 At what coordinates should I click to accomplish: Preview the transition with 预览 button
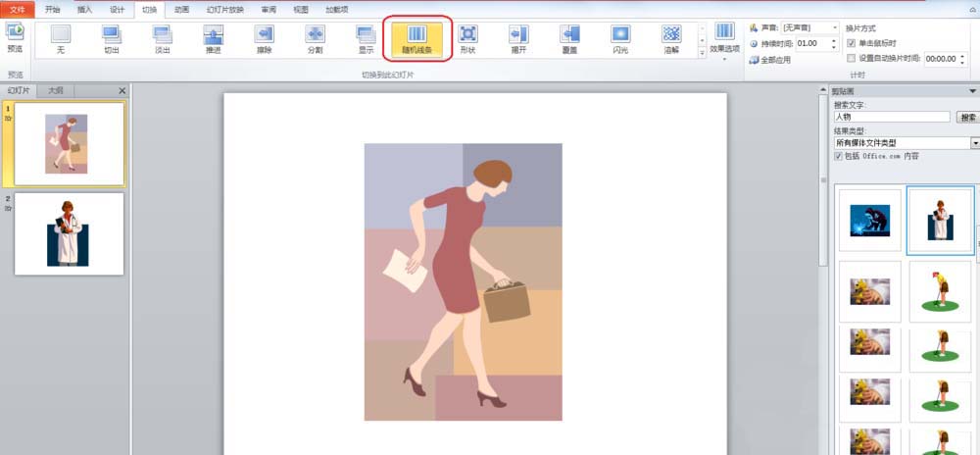click(15, 37)
